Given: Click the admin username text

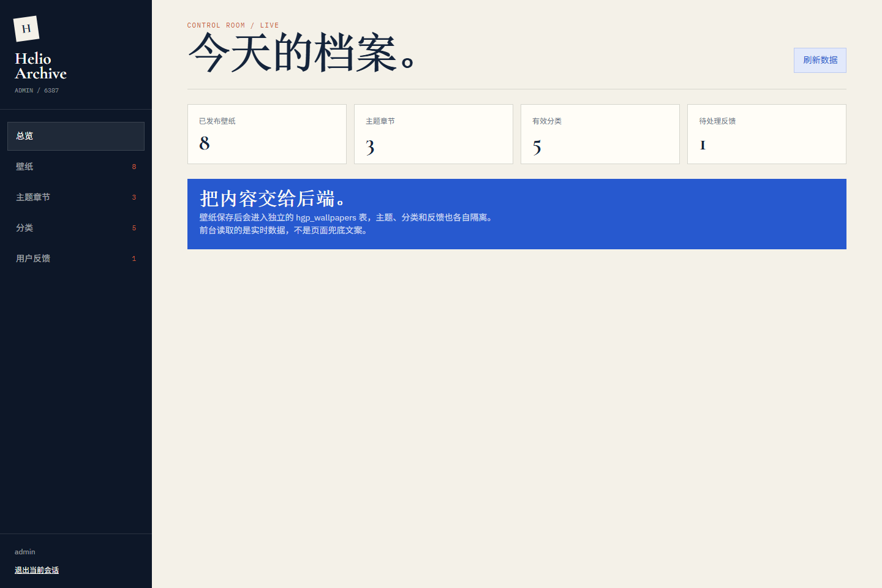Looking at the screenshot, I should pos(25,552).
